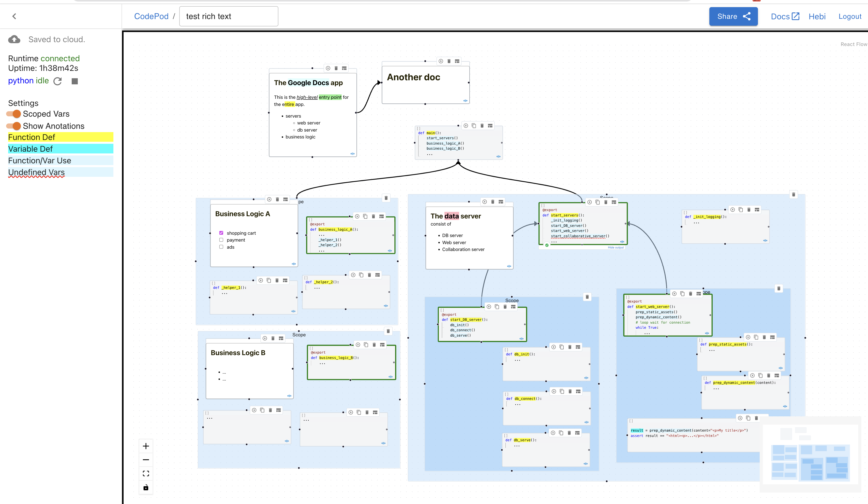Screen dimensions: 868x504
Task: Open the layout options of the db_init pod
Action: click(x=578, y=347)
